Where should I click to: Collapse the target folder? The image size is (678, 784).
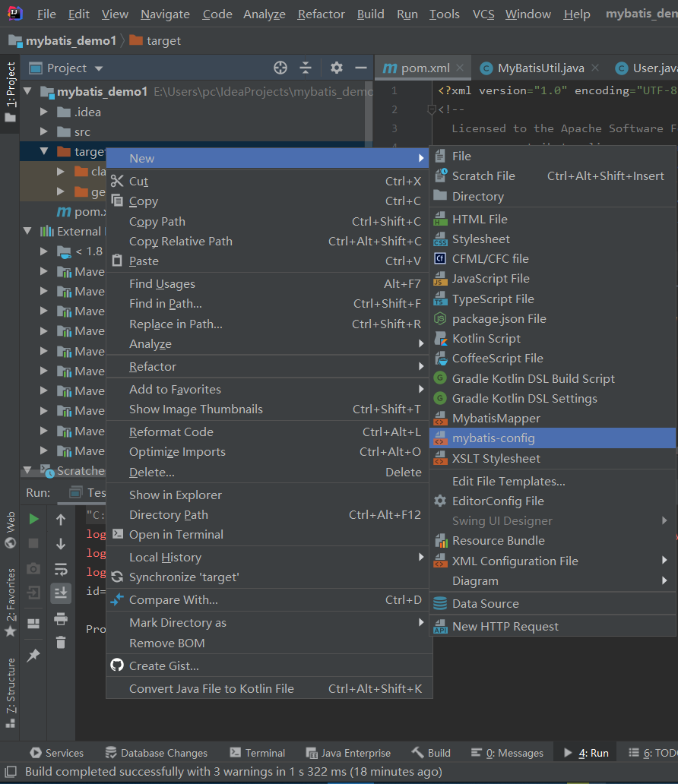pyautogui.click(x=44, y=151)
